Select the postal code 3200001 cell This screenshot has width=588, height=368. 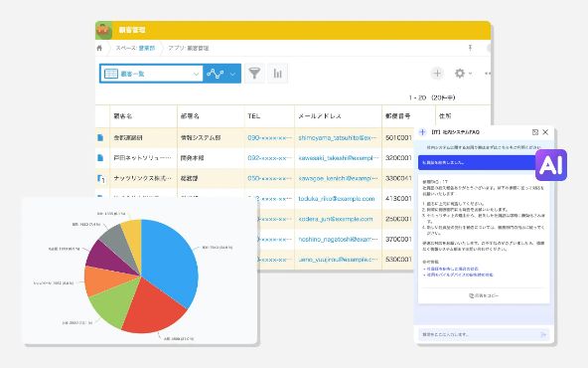click(398, 158)
